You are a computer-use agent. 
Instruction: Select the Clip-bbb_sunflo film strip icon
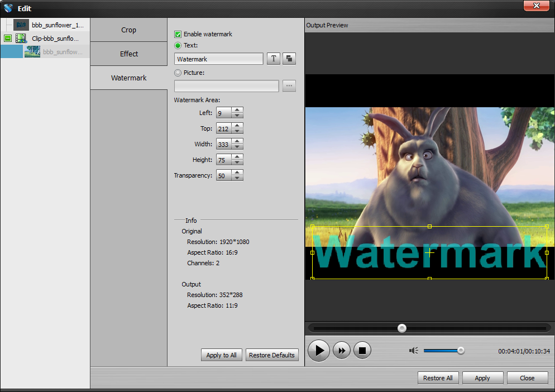pos(21,38)
